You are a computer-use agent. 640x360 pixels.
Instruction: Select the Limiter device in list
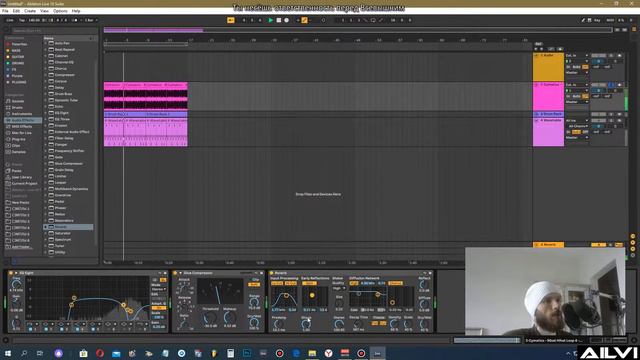pyautogui.click(x=60, y=176)
